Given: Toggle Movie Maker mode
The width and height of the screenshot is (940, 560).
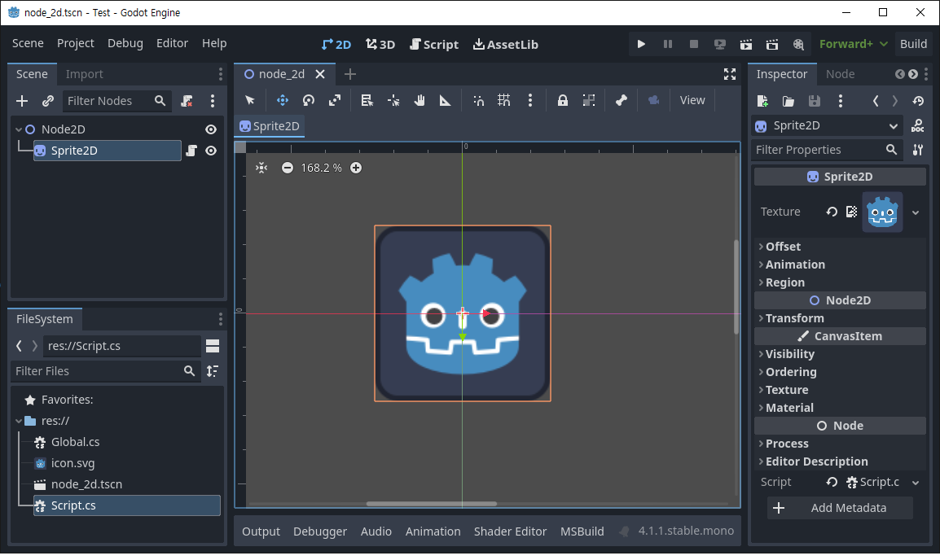Looking at the screenshot, I should pyautogui.click(x=798, y=44).
